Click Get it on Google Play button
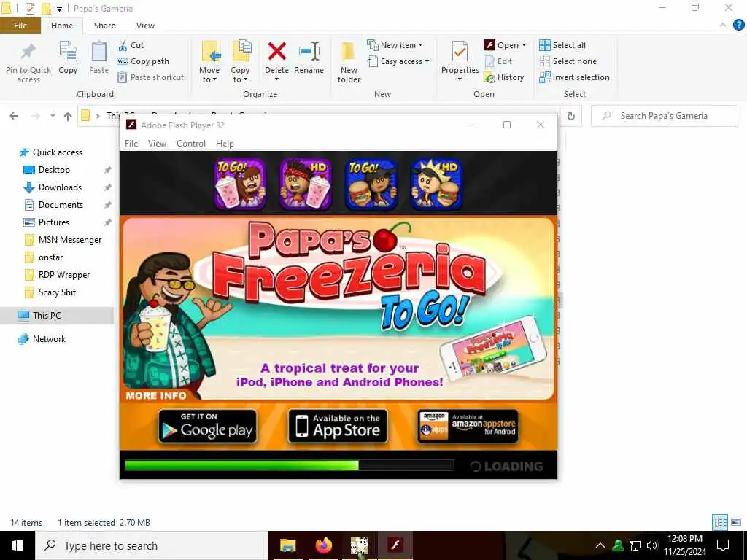The width and height of the screenshot is (747, 560). [x=207, y=426]
